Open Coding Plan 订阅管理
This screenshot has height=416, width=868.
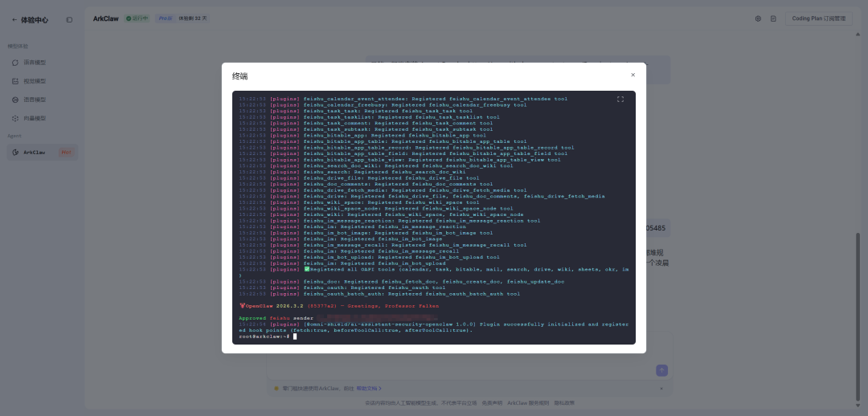click(819, 18)
